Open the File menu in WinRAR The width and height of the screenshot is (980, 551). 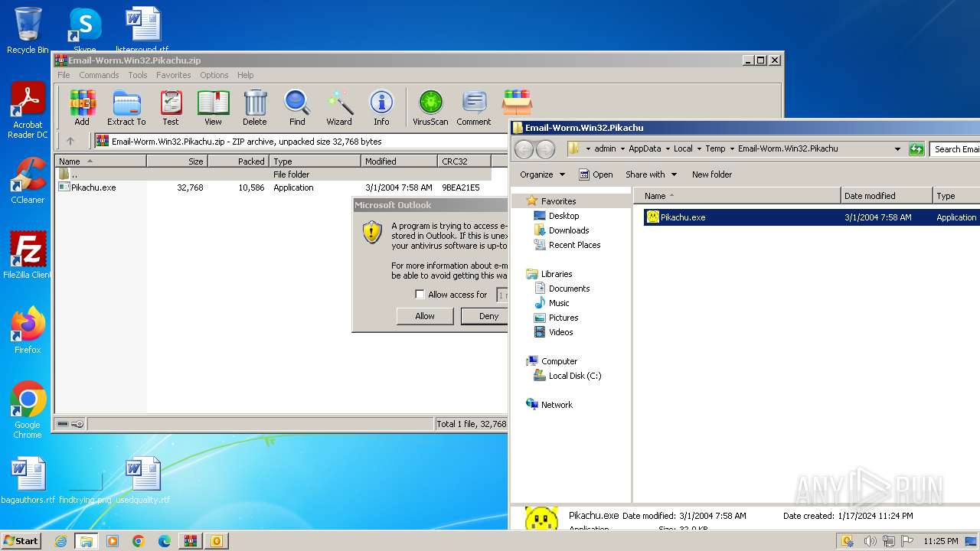(x=64, y=75)
